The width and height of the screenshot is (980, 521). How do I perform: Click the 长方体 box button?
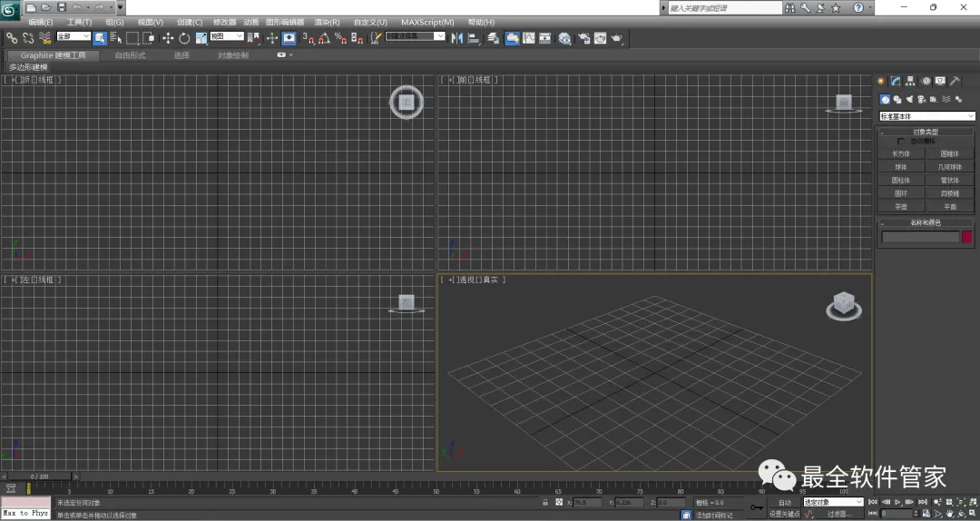(901, 154)
